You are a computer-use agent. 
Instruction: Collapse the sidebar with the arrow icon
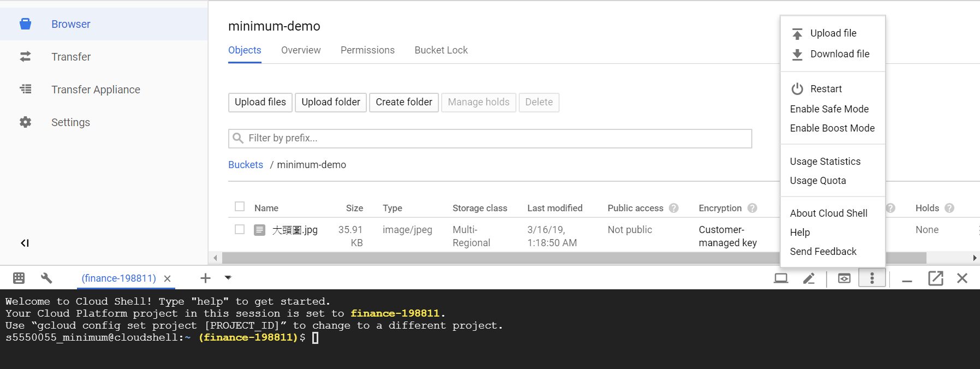tap(25, 243)
